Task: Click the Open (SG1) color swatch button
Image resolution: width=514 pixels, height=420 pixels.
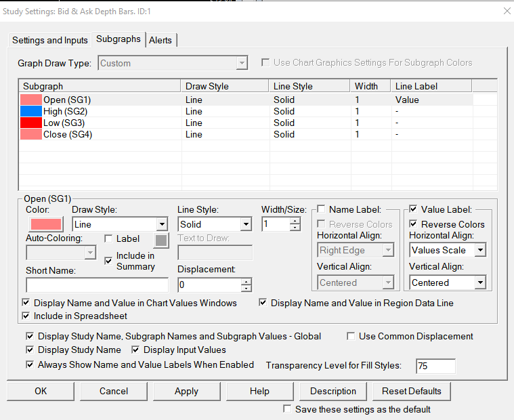Action: [x=44, y=224]
